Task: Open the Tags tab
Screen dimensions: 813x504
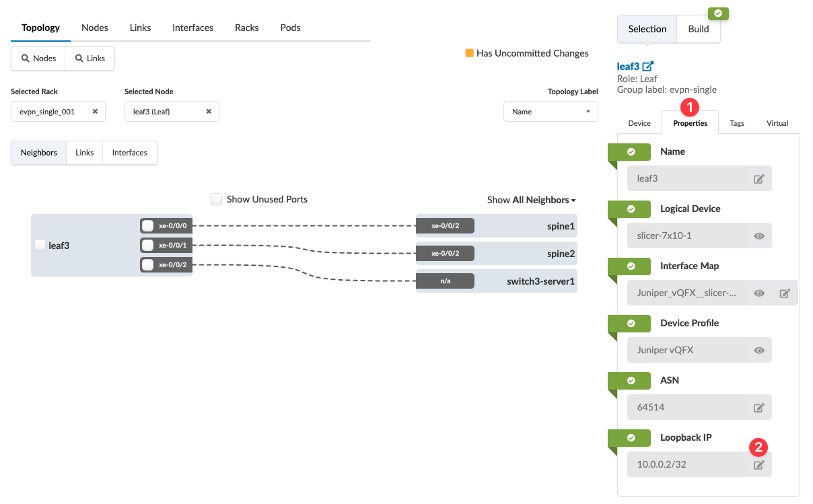Action: [x=737, y=123]
